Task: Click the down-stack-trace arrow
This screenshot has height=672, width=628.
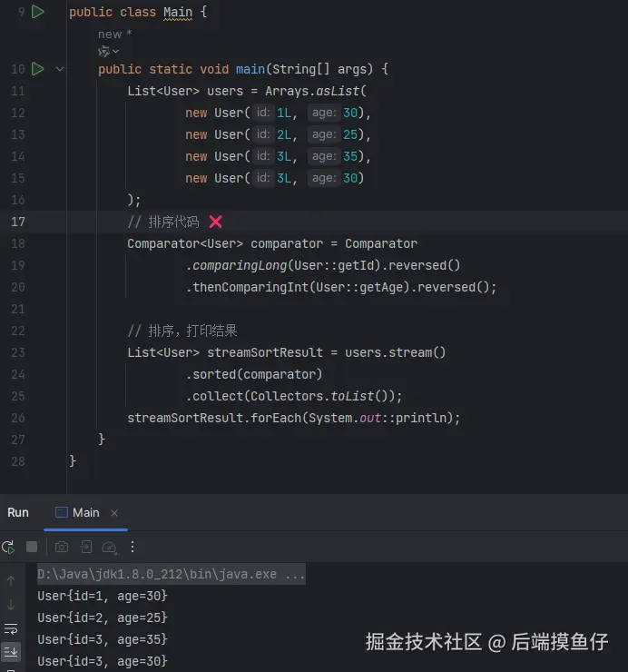Action: tap(11, 605)
